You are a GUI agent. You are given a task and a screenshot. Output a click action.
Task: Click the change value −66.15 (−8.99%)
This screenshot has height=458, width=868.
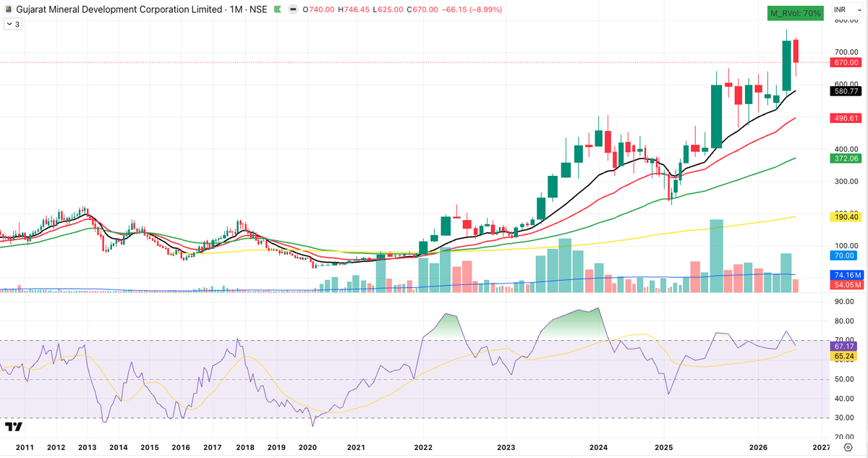[471, 9]
